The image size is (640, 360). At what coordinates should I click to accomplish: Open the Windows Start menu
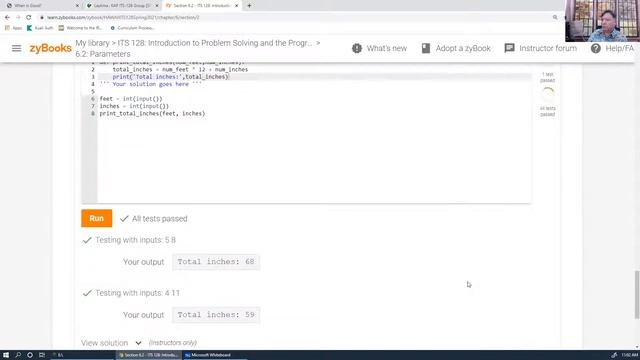point(6,355)
